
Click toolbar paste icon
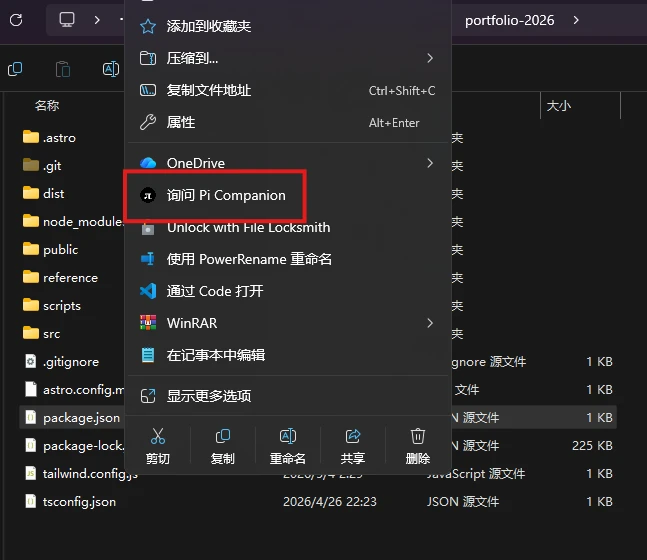click(63, 69)
